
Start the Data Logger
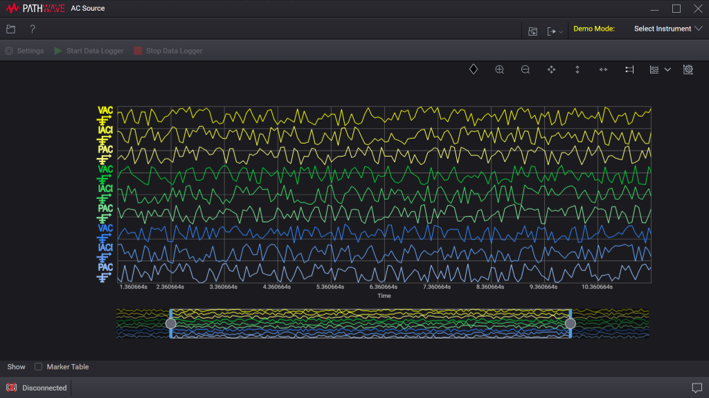coord(89,51)
